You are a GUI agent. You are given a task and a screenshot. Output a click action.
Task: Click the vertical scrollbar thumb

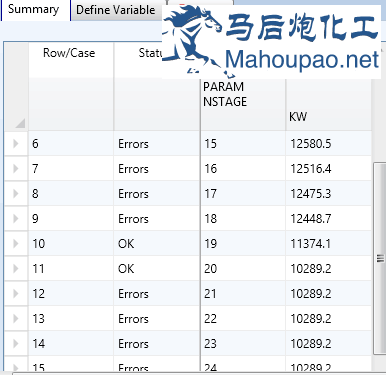coord(380,258)
